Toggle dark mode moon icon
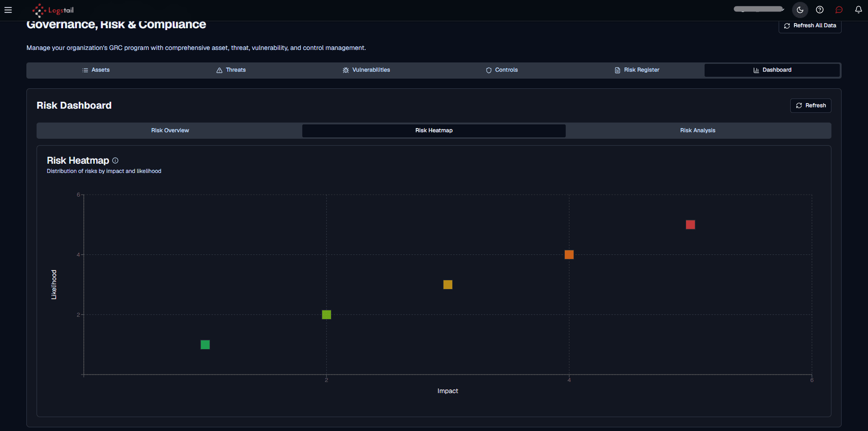 coord(800,10)
